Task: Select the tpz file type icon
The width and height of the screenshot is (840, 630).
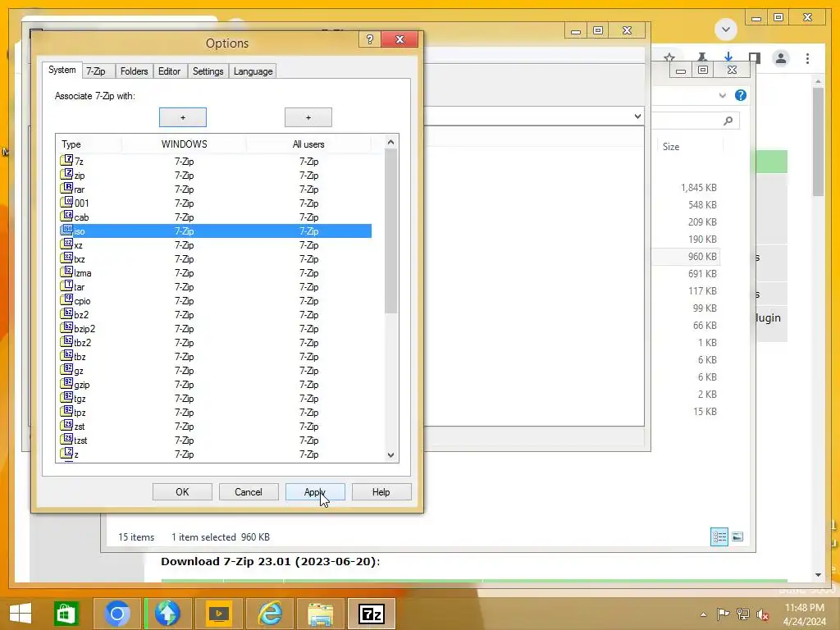Action: [x=66, y=411]
